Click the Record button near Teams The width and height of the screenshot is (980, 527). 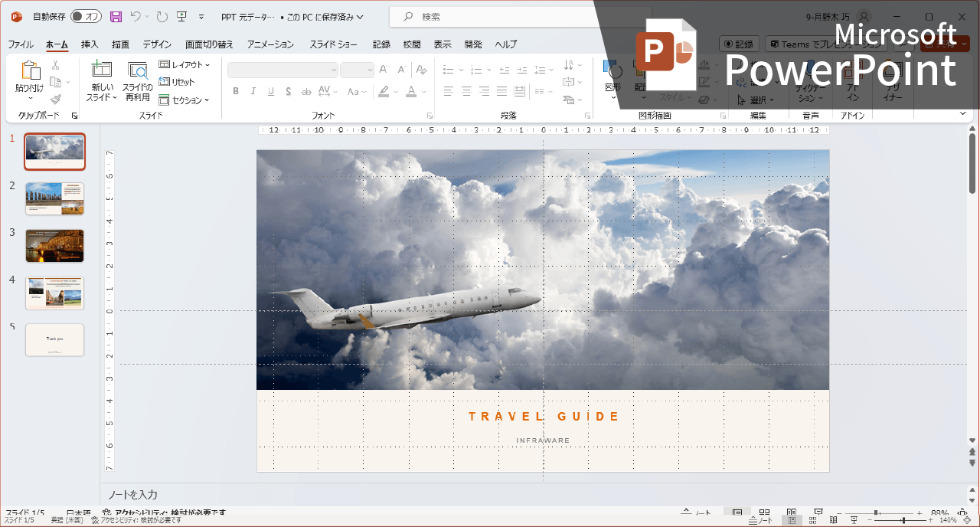[739, 44]
